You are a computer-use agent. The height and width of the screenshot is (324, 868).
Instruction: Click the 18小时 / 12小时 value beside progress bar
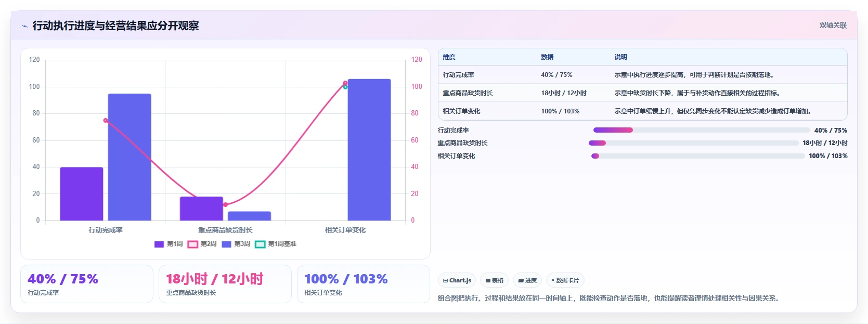(825, 143)
